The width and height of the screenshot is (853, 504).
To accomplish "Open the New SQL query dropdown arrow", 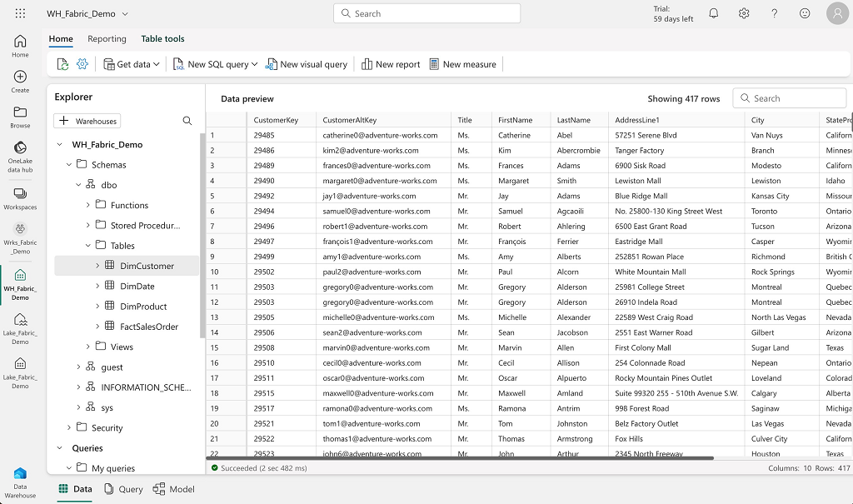I will pos(254,64).
